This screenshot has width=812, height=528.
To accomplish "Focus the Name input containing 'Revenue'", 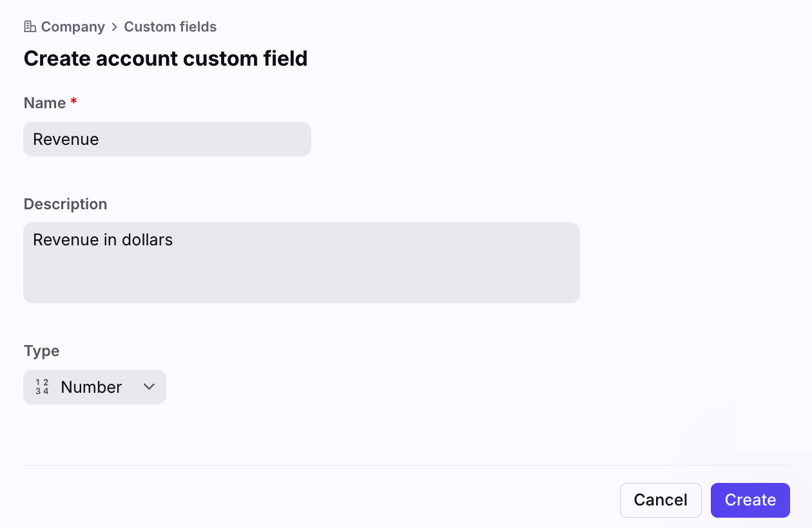I will coord(167,139).
